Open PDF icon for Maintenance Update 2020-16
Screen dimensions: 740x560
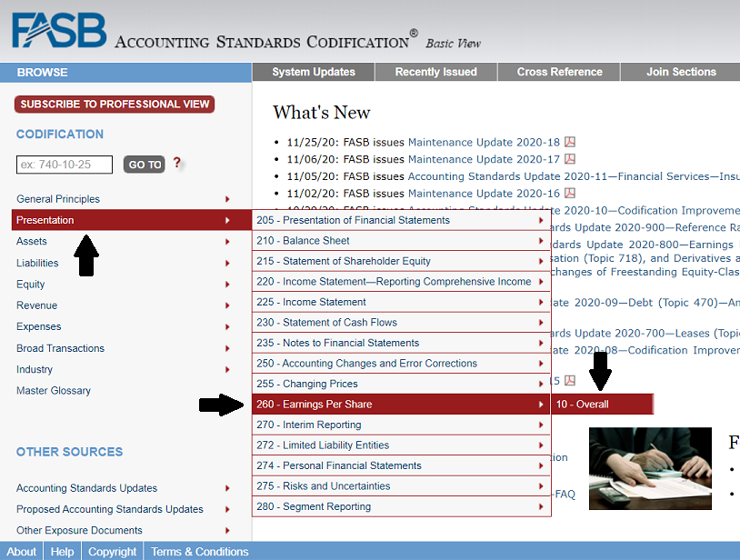(x=570, y=193)
